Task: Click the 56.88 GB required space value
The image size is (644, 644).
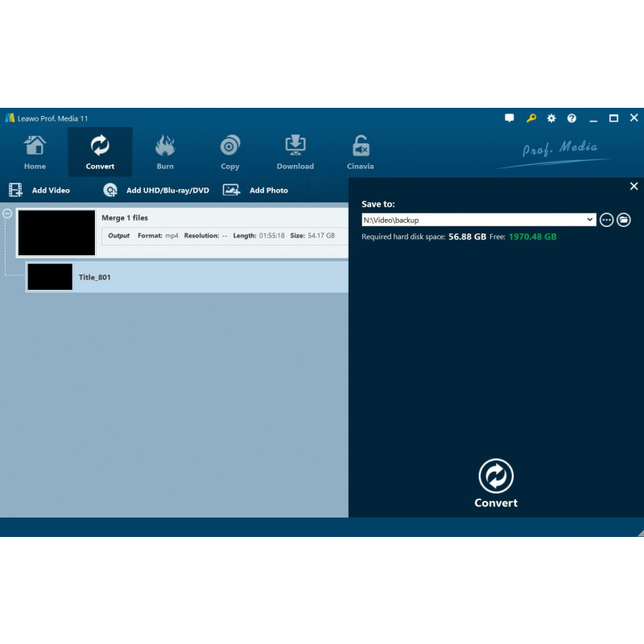Action: (467, 237)
